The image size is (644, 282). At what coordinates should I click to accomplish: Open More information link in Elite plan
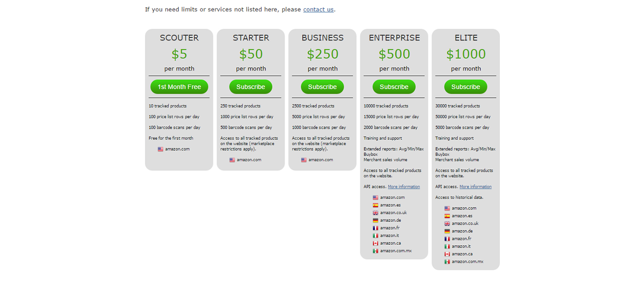[475, 187]
